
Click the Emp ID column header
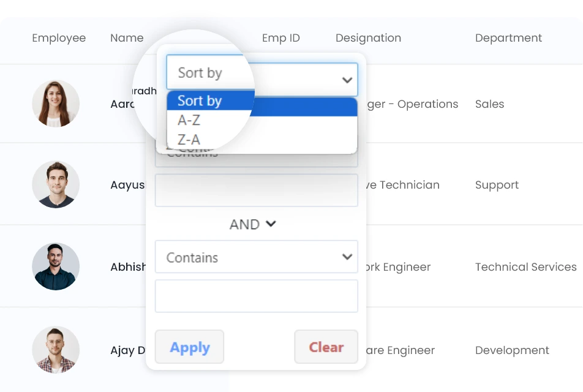coord(280,38)
